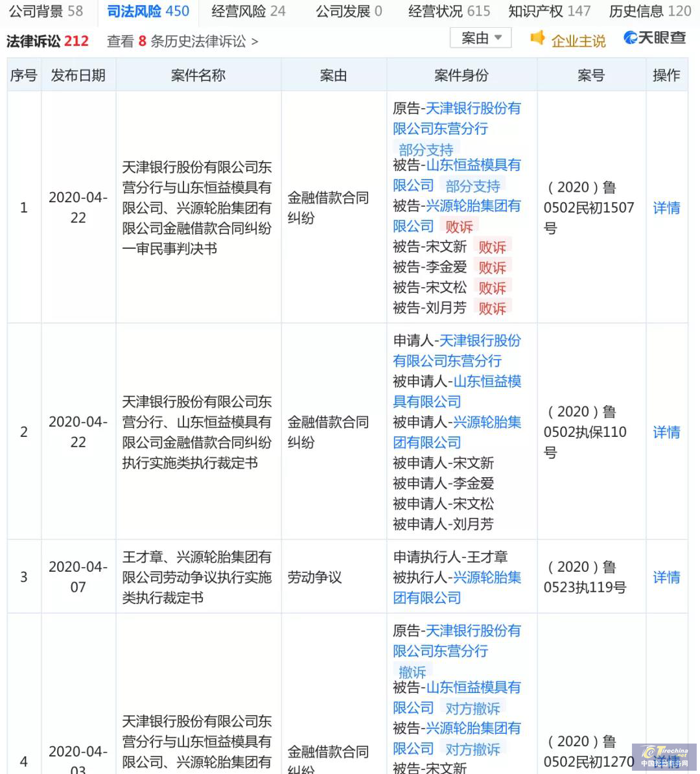Open defendant 兴源轮胎集团有限公司 in row 4
Viewport: 700px width, 774px height.
coord(457,738)
